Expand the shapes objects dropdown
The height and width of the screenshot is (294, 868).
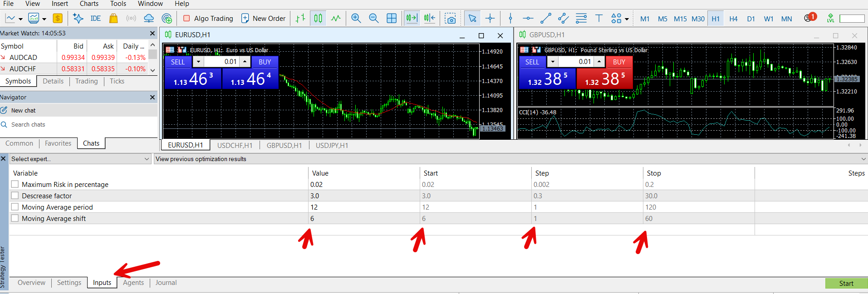(627, 19)
